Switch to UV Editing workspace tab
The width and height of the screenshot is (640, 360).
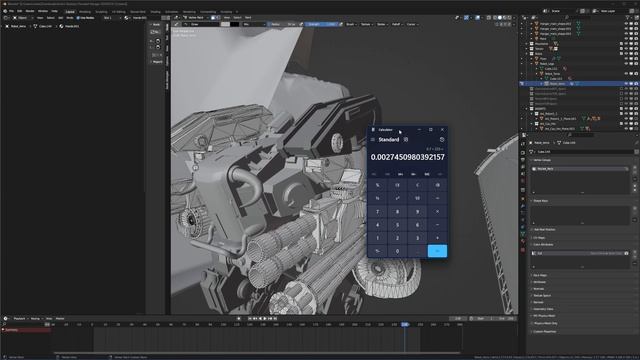tap(119, 12)
